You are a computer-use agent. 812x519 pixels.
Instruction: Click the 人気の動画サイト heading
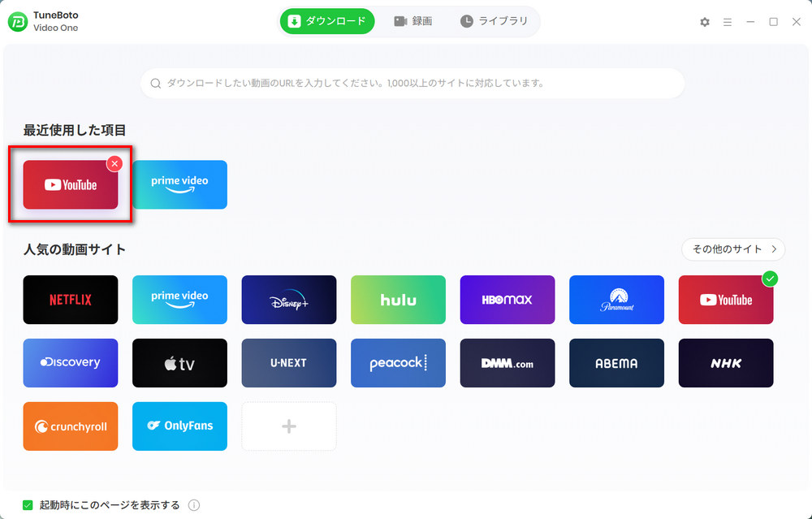tap(75, 249)
